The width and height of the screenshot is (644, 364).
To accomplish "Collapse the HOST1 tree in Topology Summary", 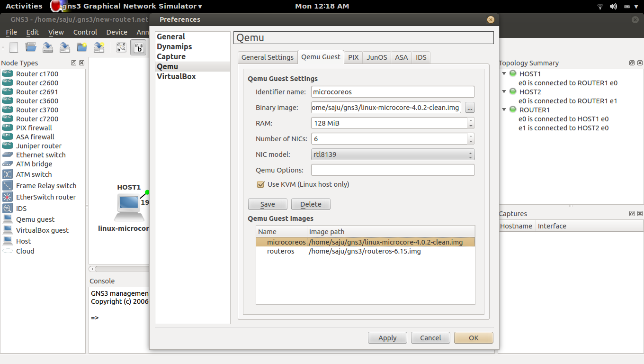I will (504, 74).
